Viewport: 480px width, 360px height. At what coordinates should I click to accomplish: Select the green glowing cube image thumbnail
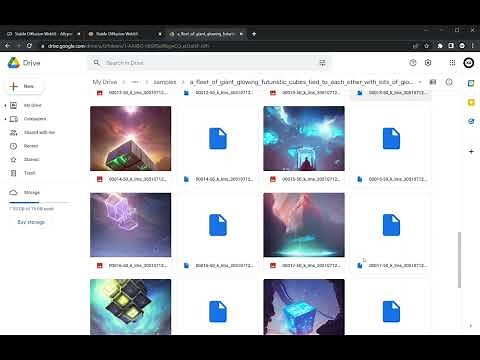click(131, 139)
